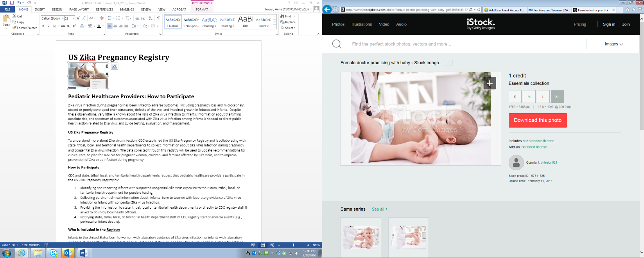Click the Find binoculars icon

click(283, 16)
